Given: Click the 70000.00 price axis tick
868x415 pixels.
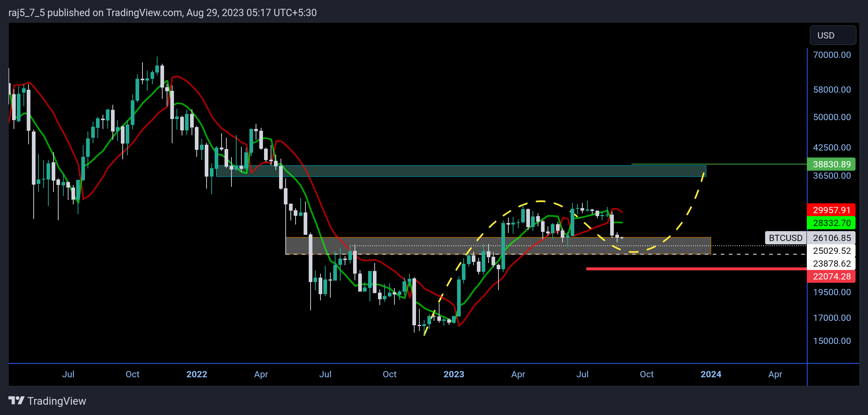Looking at the screenshot, I should click(x=832, y=55).
